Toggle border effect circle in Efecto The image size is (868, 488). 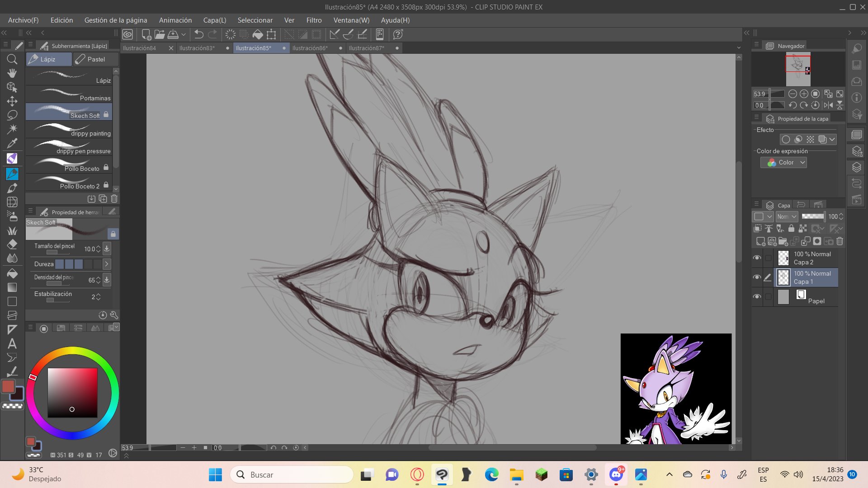point(786,139)
